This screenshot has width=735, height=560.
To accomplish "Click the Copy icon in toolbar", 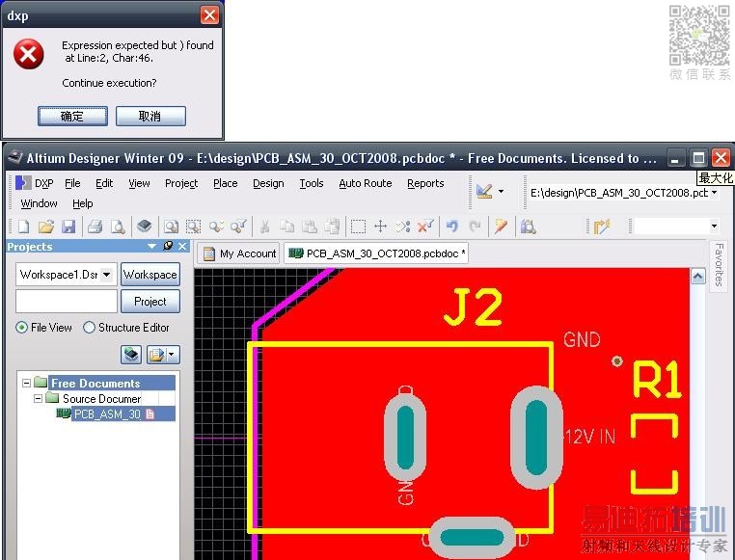I will 286,227.
